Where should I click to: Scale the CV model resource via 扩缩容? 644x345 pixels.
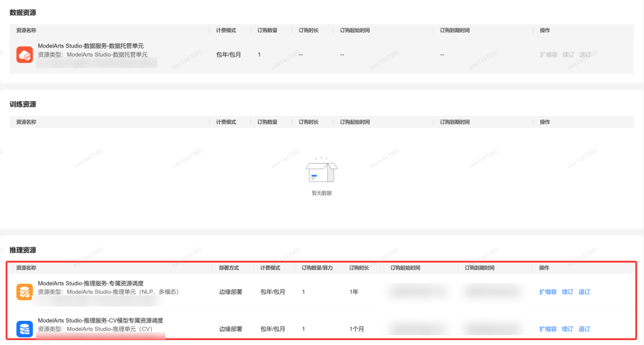point(548,329)
